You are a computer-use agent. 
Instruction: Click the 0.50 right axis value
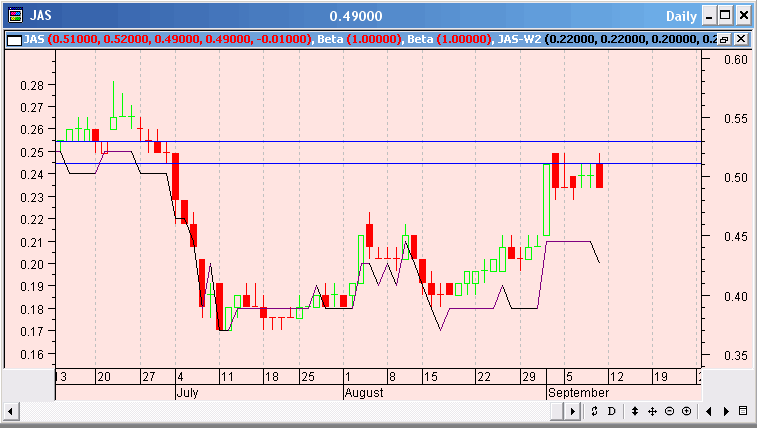[736, 178]
